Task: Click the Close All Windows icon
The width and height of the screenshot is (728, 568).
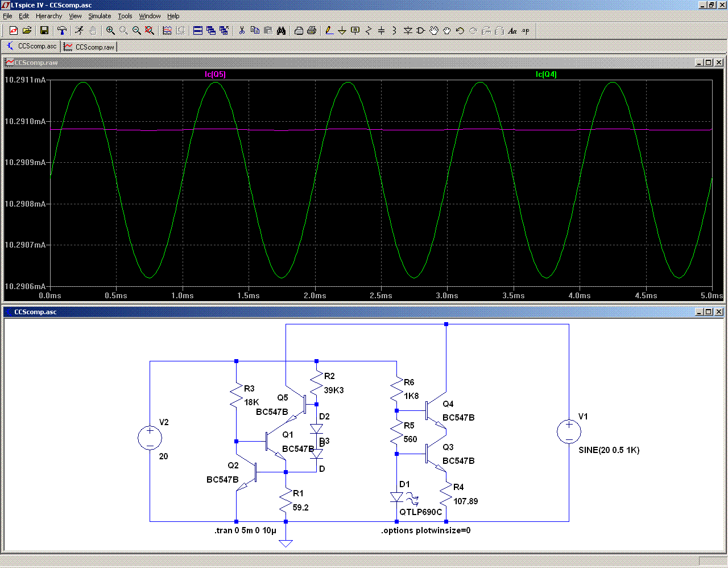Action: coord(224,31)
